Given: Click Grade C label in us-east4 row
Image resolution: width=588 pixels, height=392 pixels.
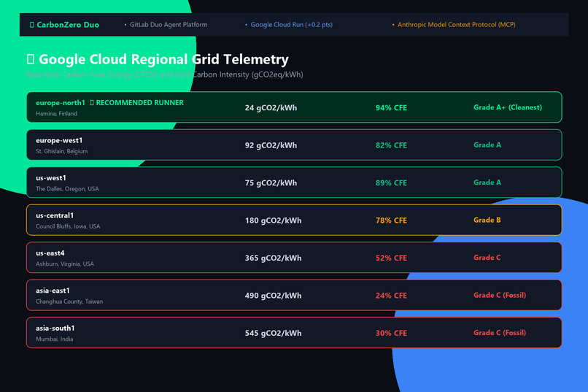Looking at the screenshot, I should click(x=487, y=258).
